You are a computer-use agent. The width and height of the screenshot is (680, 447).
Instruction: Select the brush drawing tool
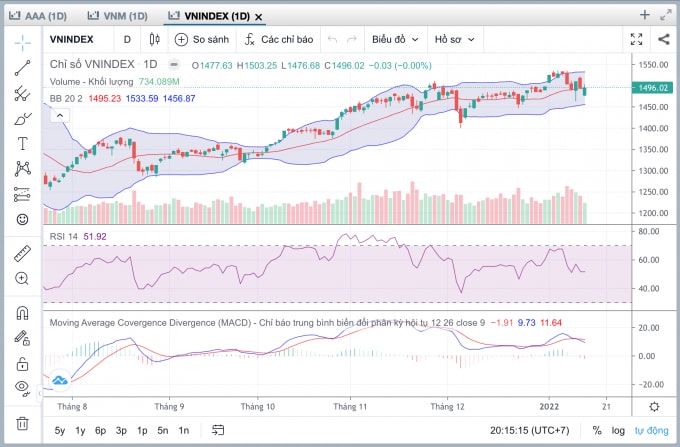coord(23,118)
